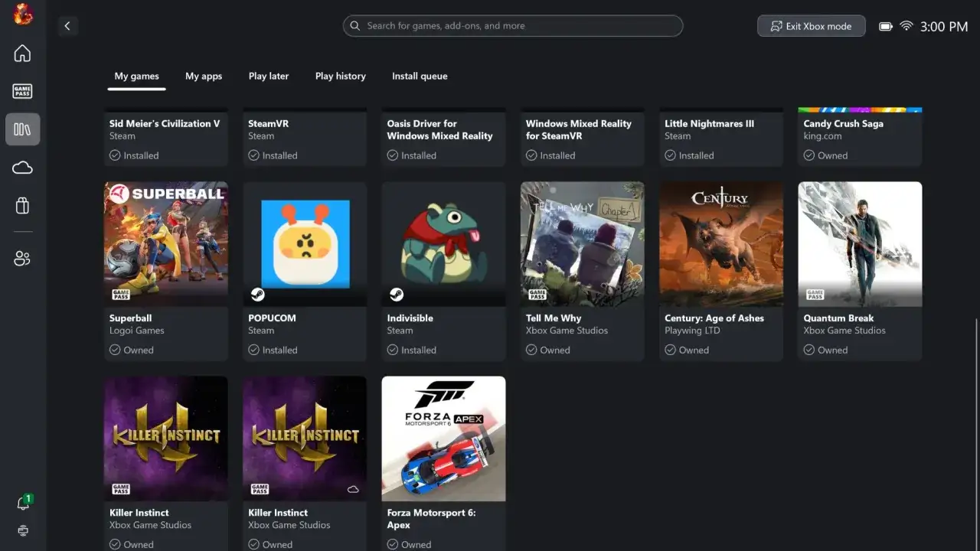Switch to the My games tab

137,77
